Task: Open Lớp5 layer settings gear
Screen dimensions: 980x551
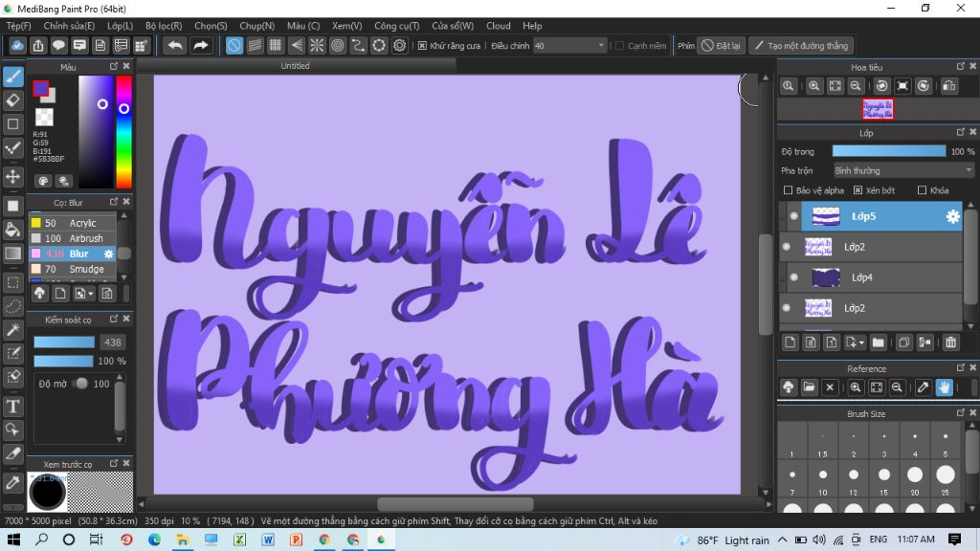Action: point(952,216)
